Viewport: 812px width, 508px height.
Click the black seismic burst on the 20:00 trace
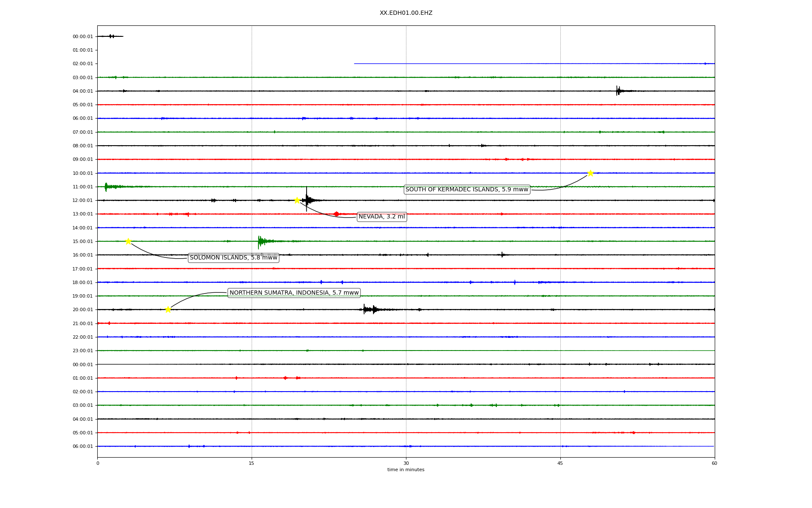click(369, 309)
